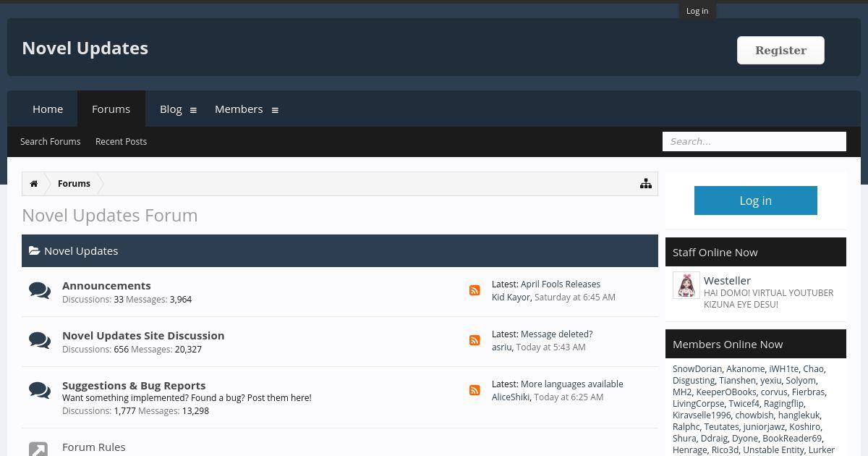
Task: Open AliceShiki's profile
Action: point(511,397)
